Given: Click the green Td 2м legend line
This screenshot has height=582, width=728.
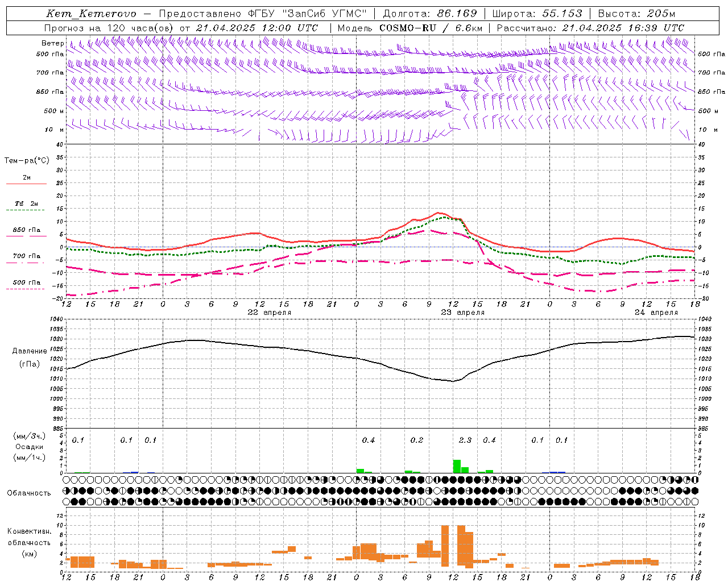Looking at the screenshot, I should pyautogui.click(x=25, y=210).
